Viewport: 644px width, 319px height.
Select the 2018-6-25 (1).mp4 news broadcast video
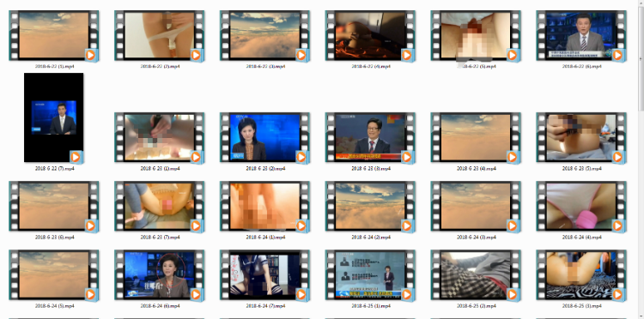(x=370, y=274)
